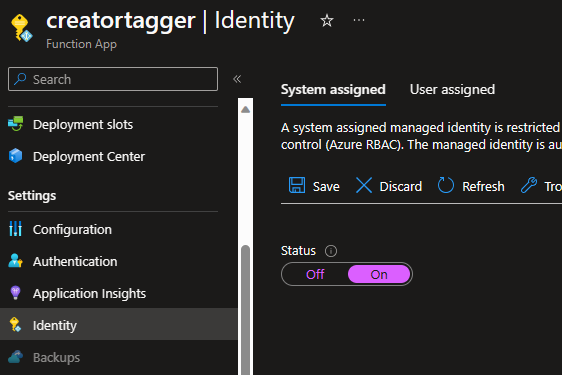
Task: Open the more options ellipsis in header
Action: [x=359, y=20]
